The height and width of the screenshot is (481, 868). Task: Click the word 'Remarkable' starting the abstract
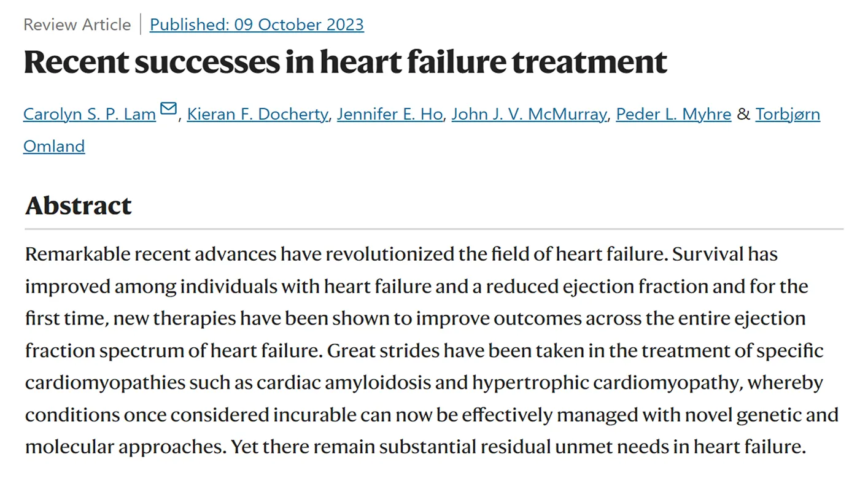pos(76,255)
